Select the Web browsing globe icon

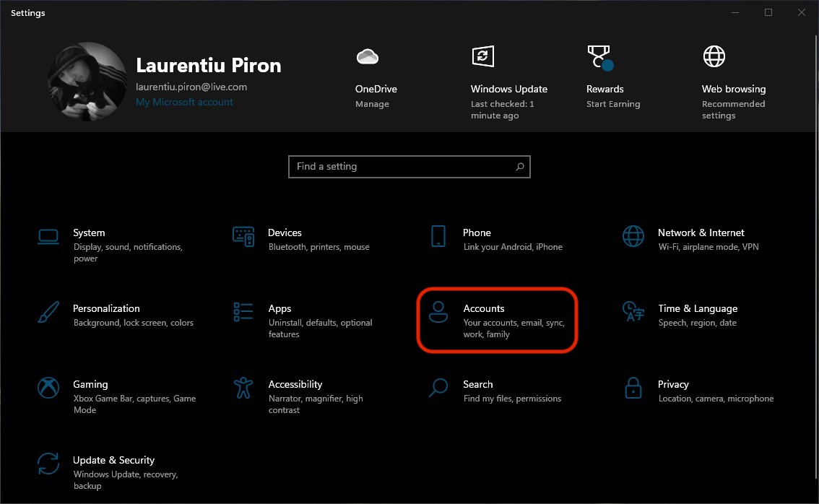click(x=714, y=56)
